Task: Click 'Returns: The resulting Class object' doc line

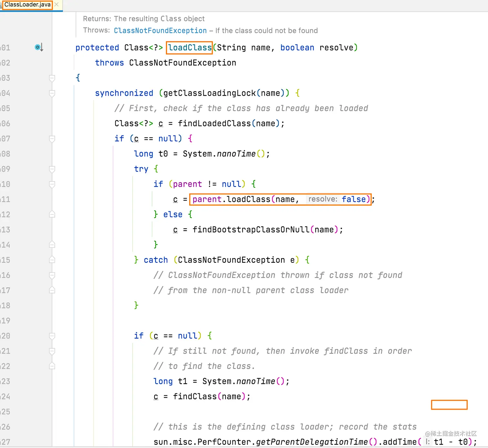Action: 144,19
